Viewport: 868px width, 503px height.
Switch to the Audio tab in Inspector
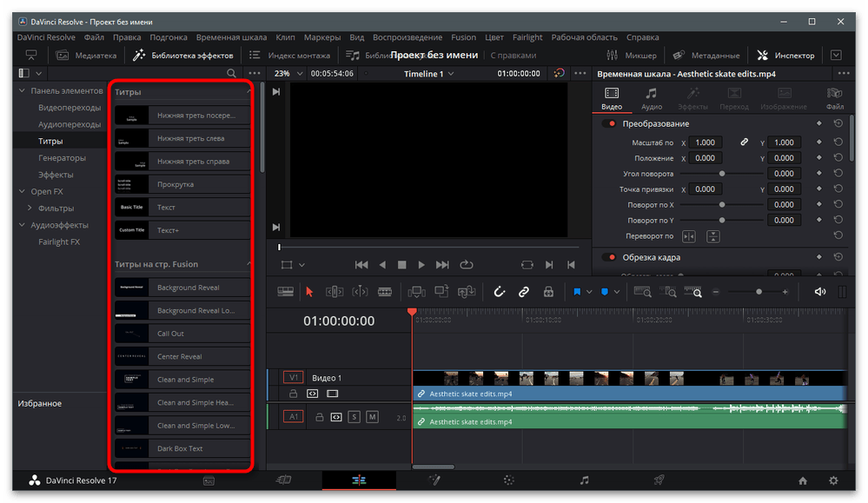pos(651,99)
